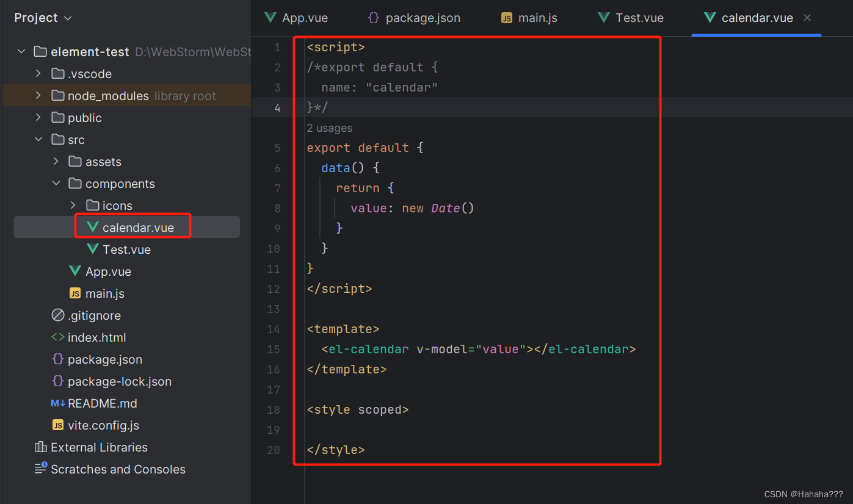The width and height of the screenshot is (853, 504).
Task: Click the External Libraries icon
Action: click(41, 447)
